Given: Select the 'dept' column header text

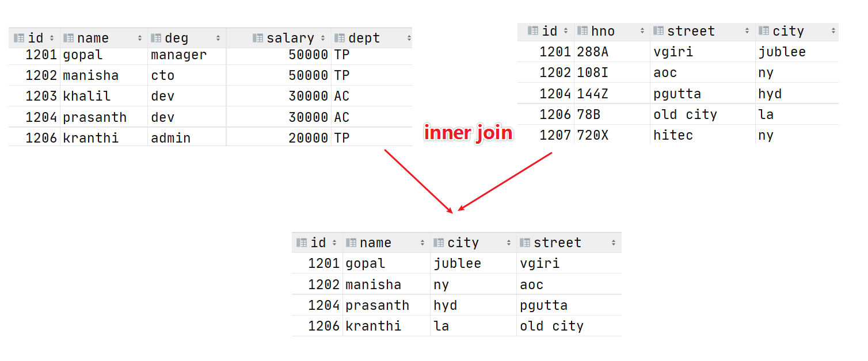Looking at the screenshot, I should click(364, 38).
